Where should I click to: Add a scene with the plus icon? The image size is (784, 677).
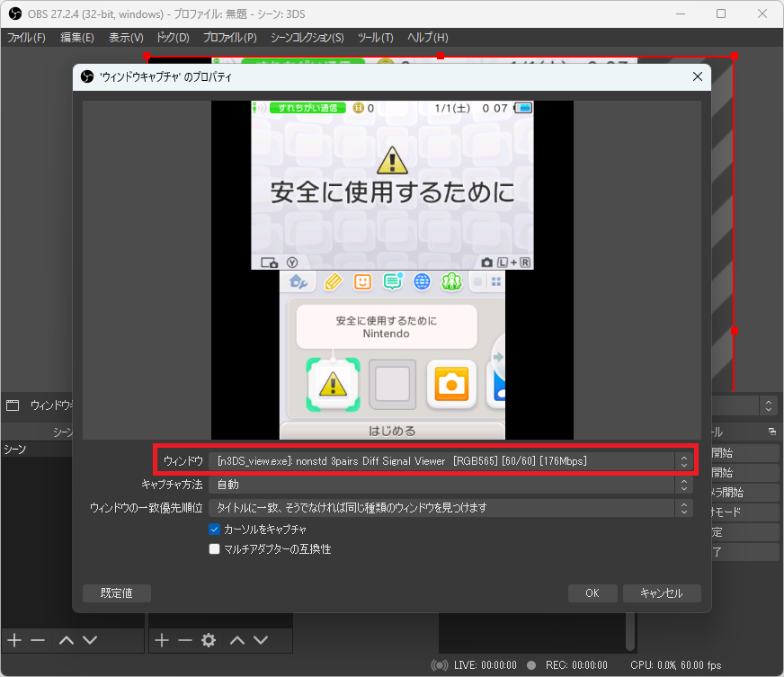14,640
